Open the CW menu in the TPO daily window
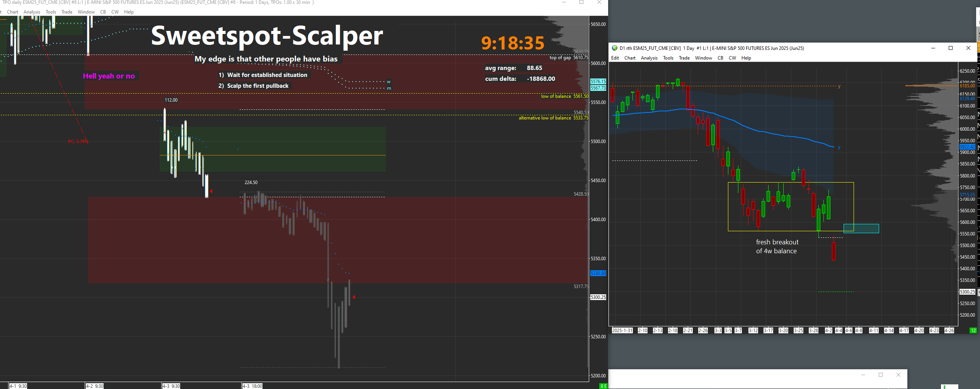980x389 pixels. point(115,12)
